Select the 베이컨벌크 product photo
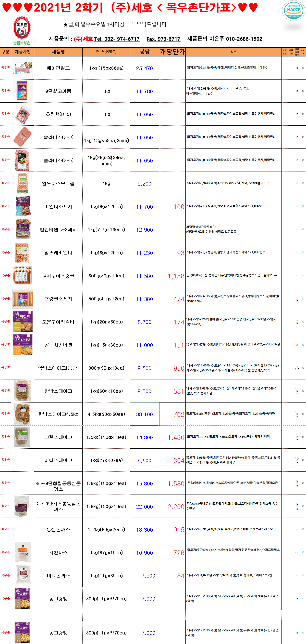Viewport: 306px width, 644px height. [23, 68]
